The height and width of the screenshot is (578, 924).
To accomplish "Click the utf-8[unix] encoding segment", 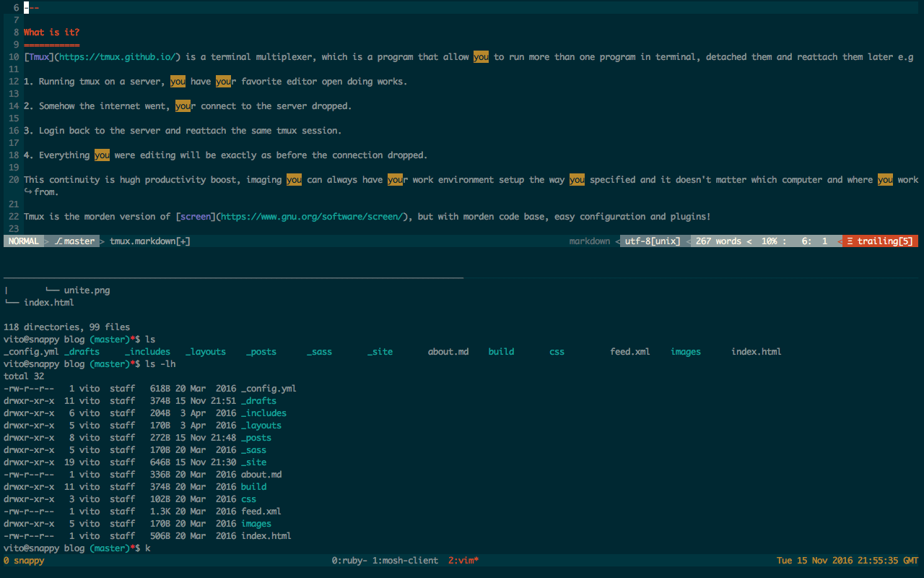I will click(x=653, y=241).
